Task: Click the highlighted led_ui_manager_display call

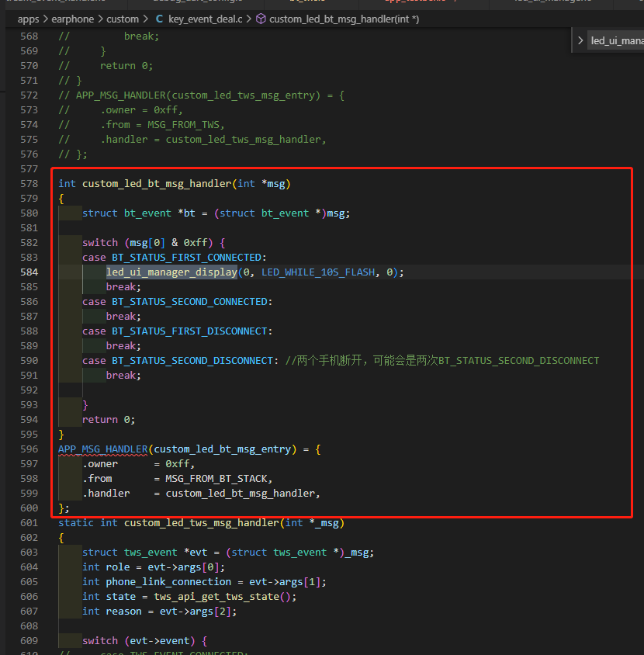Action: point(171,272)
